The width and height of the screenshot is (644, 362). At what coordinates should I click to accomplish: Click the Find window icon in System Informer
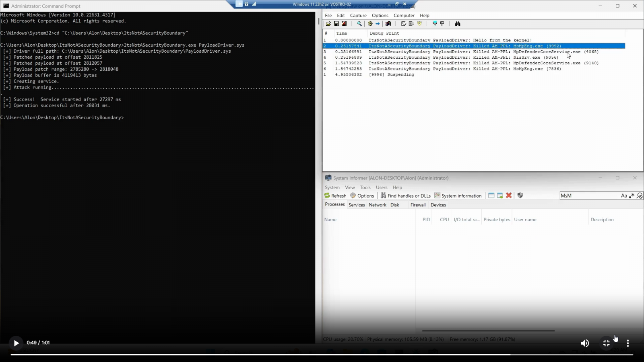(x=491, y=195)
